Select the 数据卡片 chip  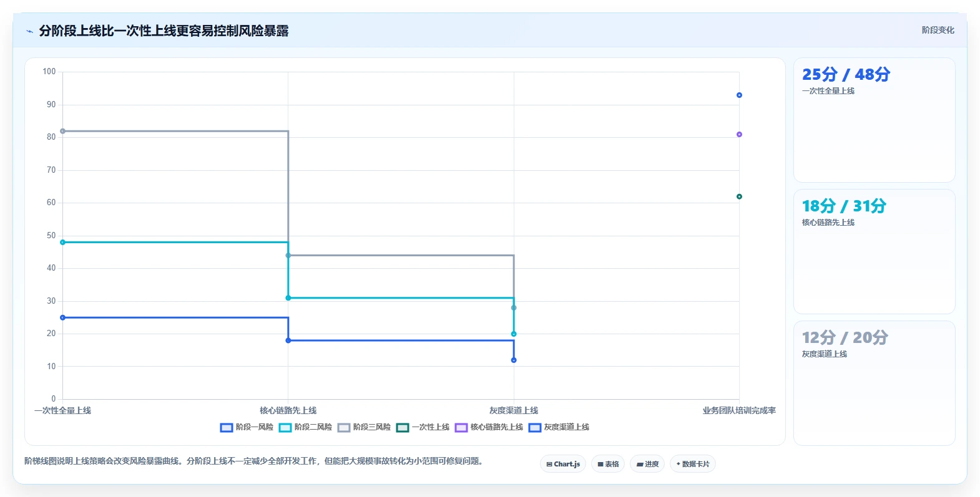693,464
